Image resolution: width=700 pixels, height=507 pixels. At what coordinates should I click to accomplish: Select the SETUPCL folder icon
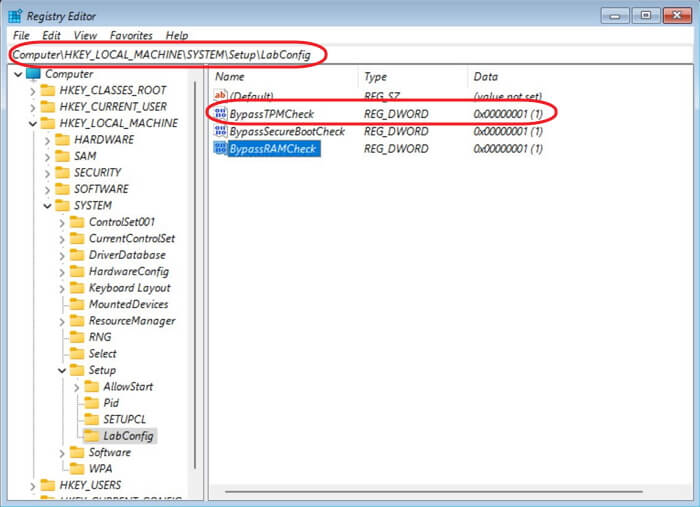[x=92, y=419]
